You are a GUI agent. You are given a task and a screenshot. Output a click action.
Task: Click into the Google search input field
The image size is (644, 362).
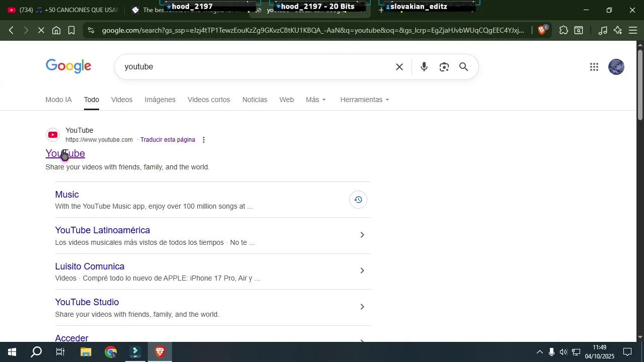coord(257,67)
